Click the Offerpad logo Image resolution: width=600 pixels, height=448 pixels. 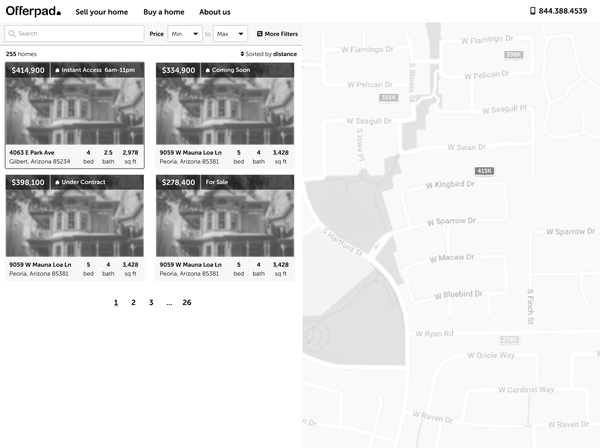33,12
